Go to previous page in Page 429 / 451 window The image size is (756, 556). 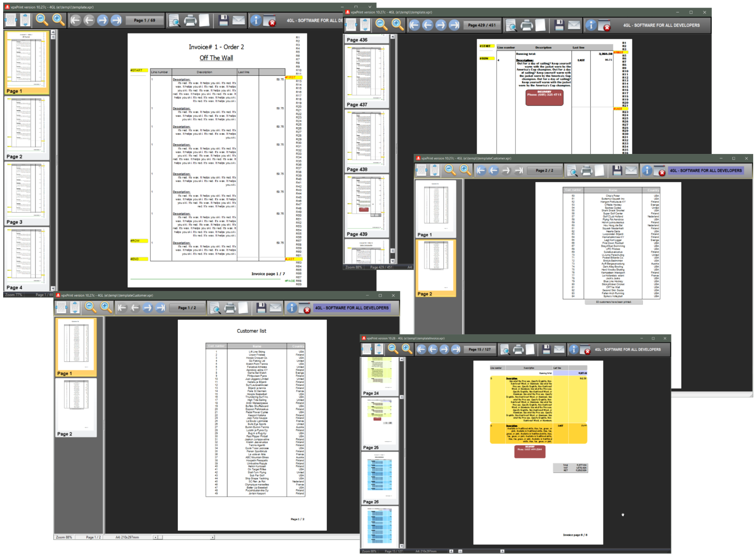point(428,25)
